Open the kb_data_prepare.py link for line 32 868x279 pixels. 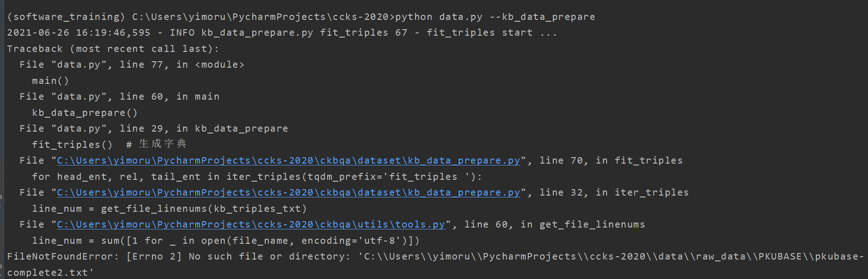288,192
